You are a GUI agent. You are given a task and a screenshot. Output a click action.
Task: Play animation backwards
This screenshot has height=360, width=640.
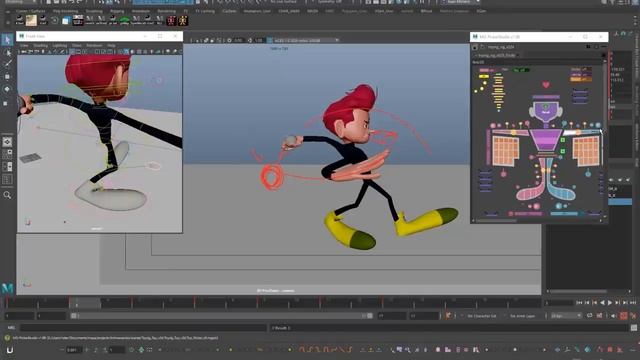pyautogui.click(x=602, y=303)
